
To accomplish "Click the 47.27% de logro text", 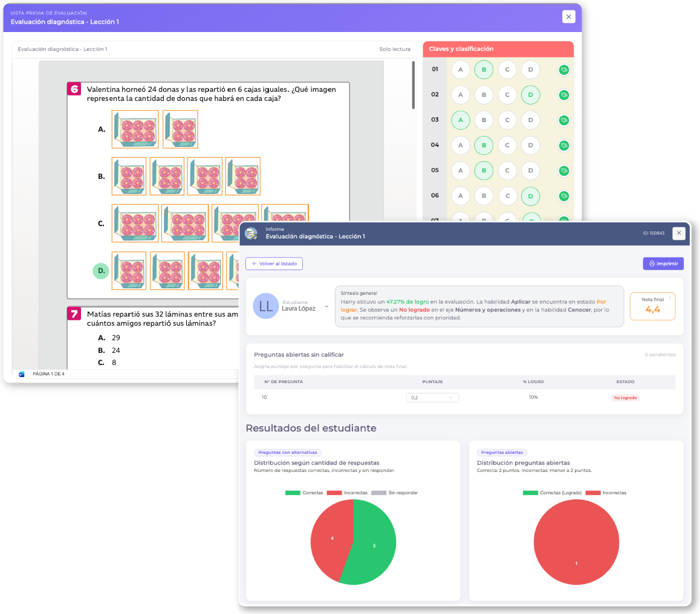I will tap(407, 302).
